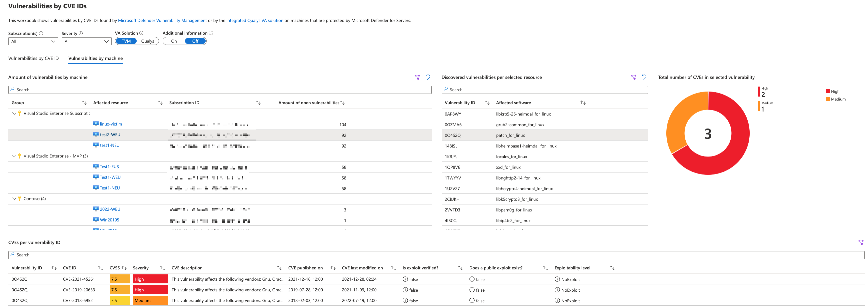Switch to Vulnerabilities by CVE ID tab
Screen dimensions: 868x306
(33, 58)
